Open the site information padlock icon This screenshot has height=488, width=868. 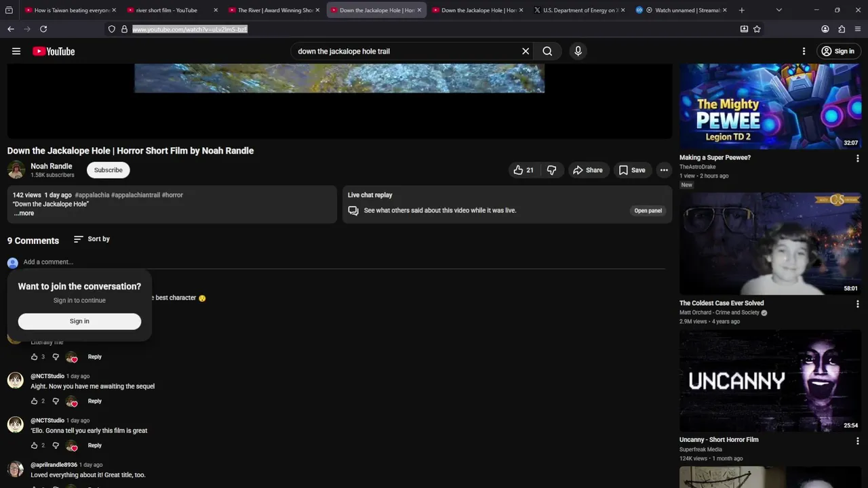click(x=124, y=29)
